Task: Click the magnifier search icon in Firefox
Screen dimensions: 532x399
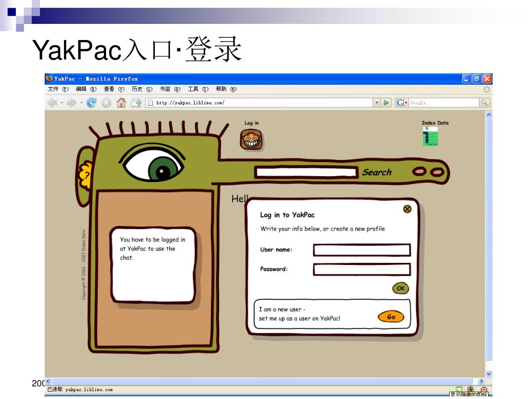Action: click(484, 102)
